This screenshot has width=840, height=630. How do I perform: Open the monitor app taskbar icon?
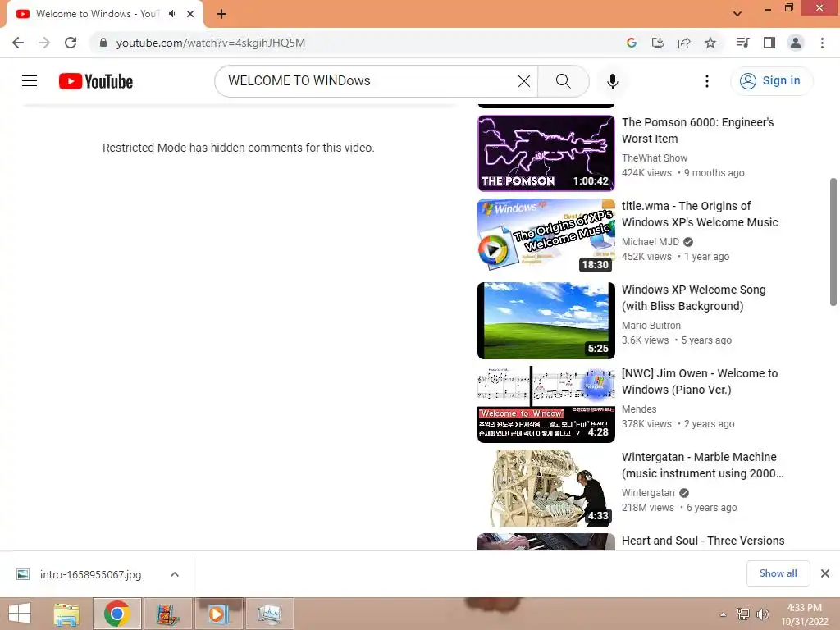(269, 614)
